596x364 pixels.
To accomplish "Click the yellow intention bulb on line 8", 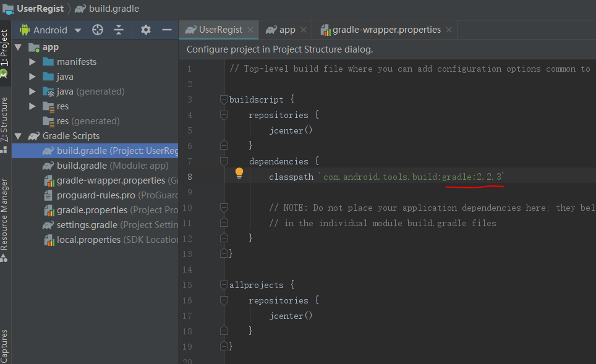I will tap(239, 173).
